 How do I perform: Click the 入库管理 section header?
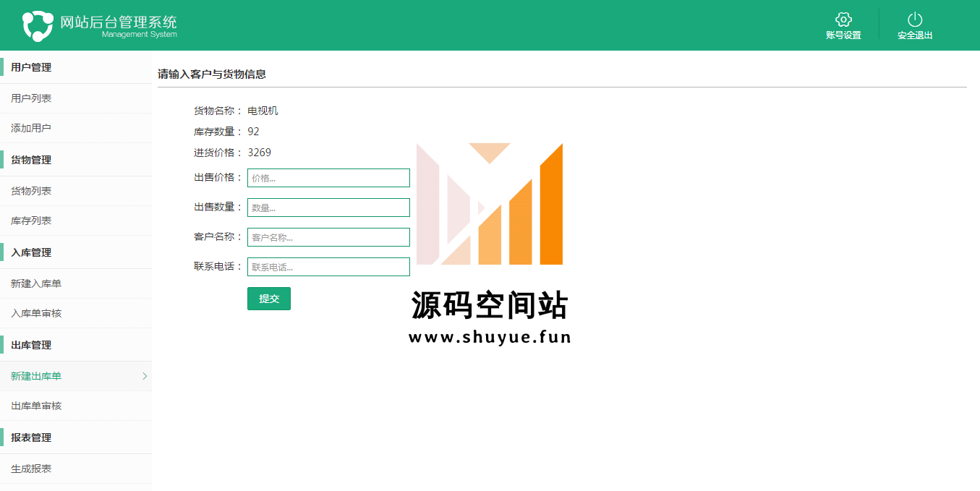(31, 252)
